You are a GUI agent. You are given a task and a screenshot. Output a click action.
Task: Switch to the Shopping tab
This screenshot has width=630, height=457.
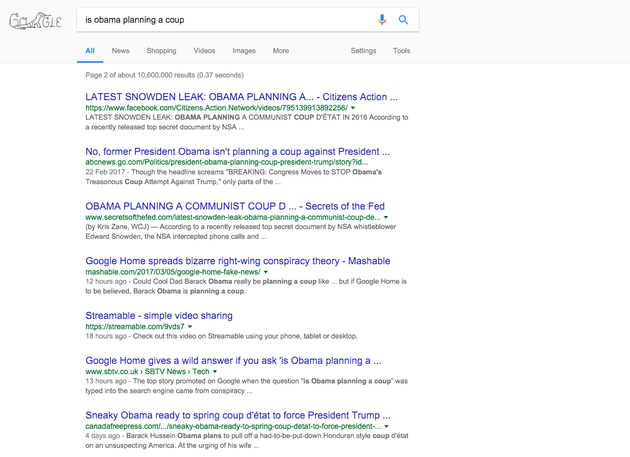click(x=162, y=51)
